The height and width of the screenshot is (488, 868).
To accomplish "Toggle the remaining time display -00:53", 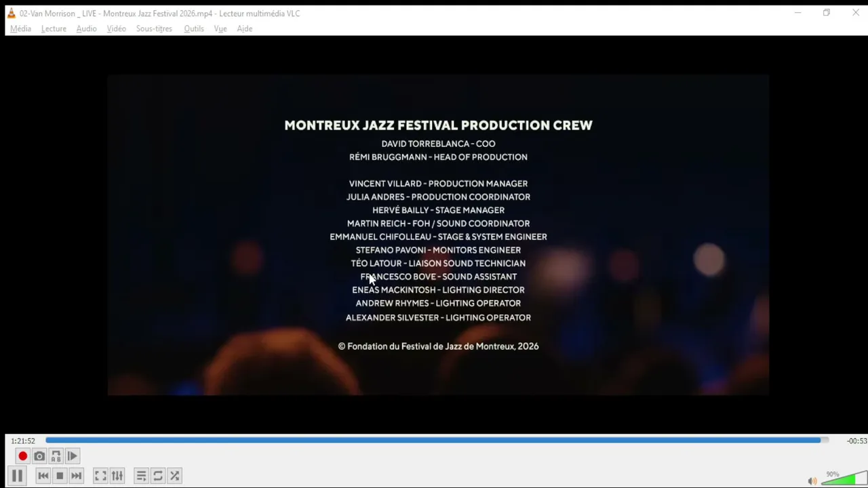I will pos(856,441).
